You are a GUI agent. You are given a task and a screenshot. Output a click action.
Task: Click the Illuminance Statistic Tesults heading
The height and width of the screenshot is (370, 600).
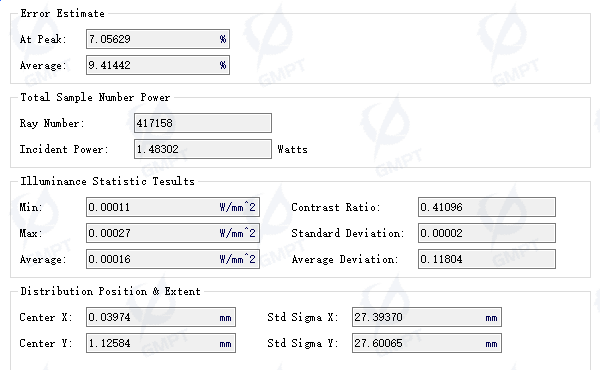(x=108, y=181)
